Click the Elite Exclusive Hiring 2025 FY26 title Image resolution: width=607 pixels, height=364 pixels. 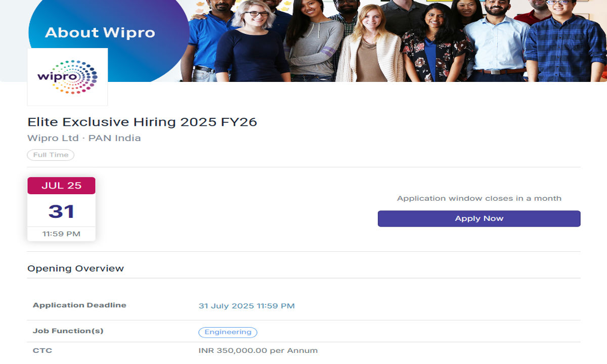142,122
